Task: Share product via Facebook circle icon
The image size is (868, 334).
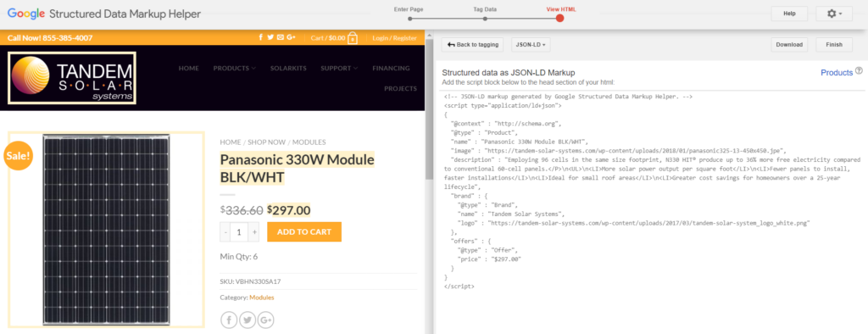Action: (x=229, y=320)
